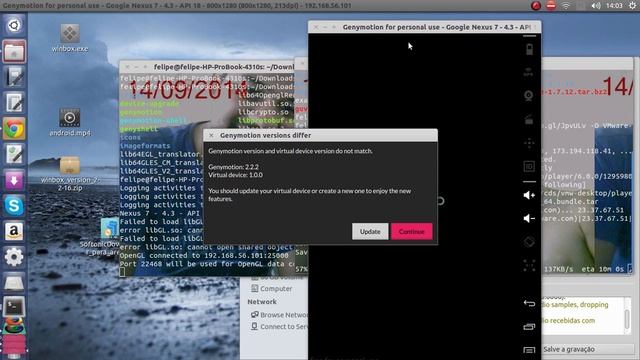This screenshot has height=360, width=640.
Task: Open the Genymotion remote control widget
Action: [x=529, y=143]
